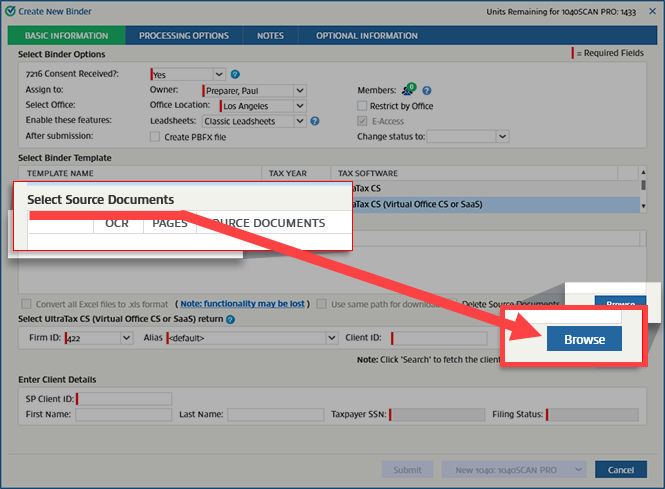The image size is (665, 489).
Task: Toggle the E-Access checkbox
Action: [362, 121]
